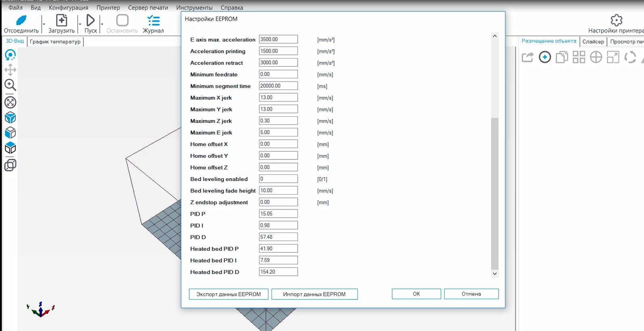Expand the dropdown arrow next to Пуск
The image size is (644, 331).
click(102, 24)
